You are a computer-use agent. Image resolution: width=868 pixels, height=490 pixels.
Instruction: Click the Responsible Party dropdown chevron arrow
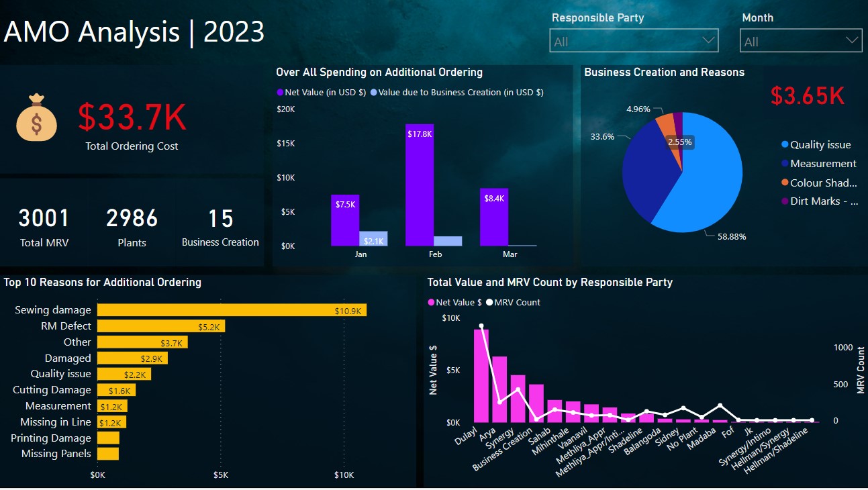click(708, 41)
